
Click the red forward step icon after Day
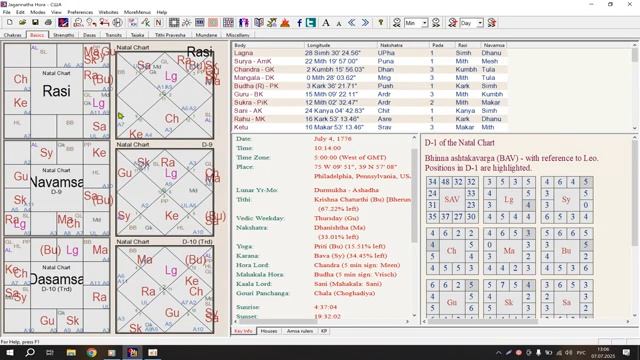pos(491,23)
